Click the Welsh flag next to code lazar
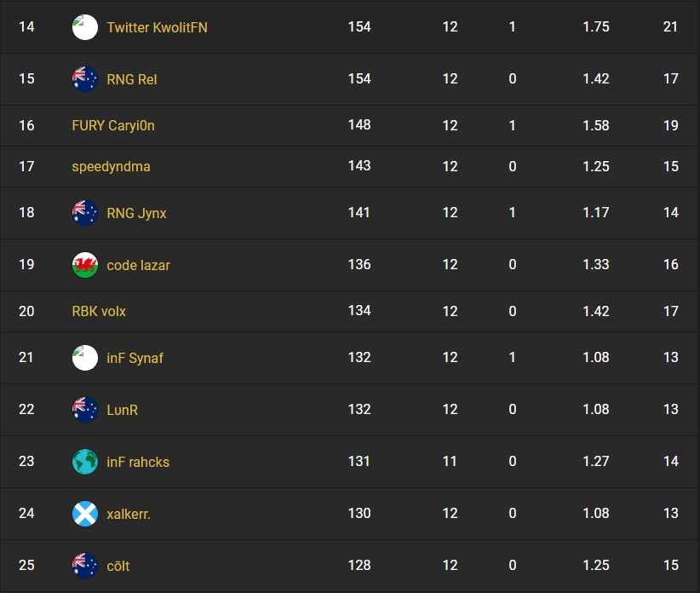Viewport: 700px width, 593px height. tap(84, 265)
